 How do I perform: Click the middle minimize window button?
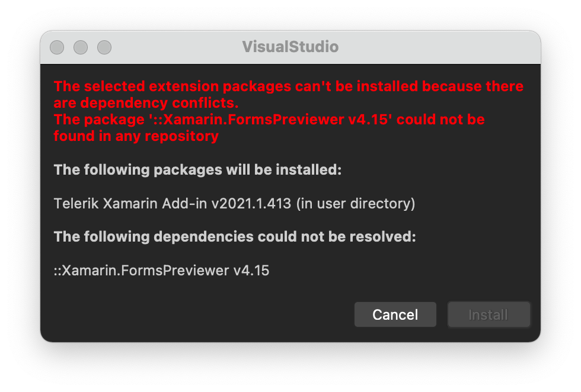[x=81, y=47]
